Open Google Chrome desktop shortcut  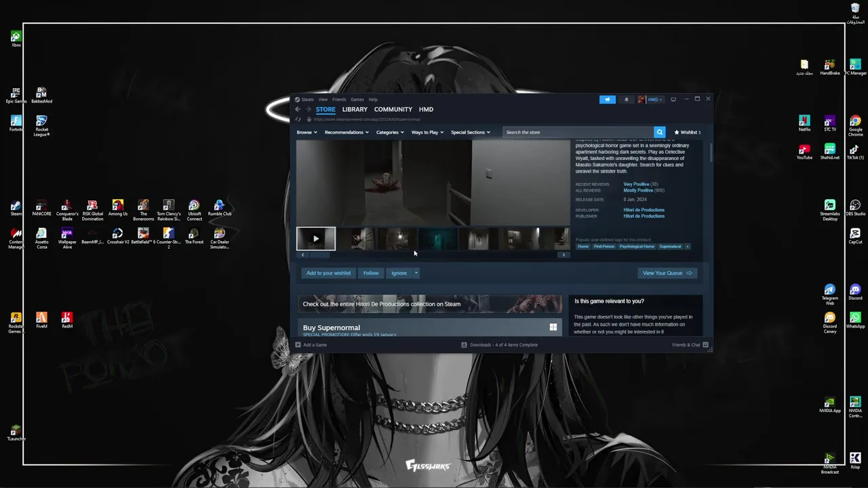coord(855,125)
